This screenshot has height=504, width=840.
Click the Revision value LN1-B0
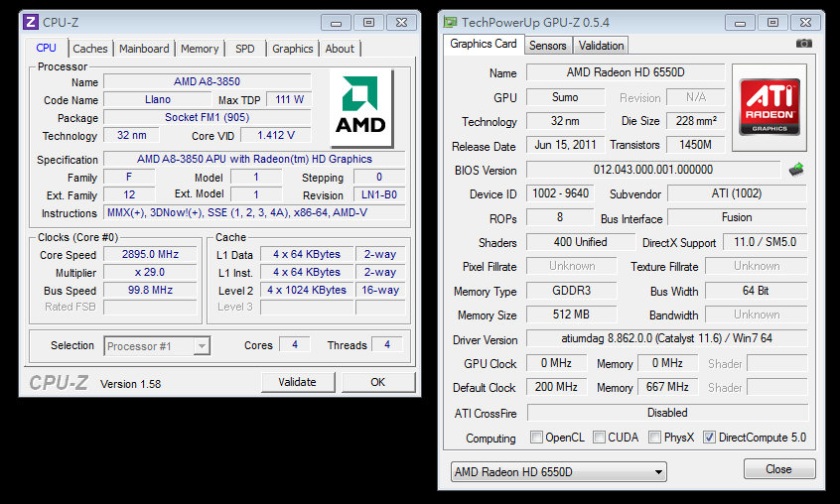pyautogui.click(x=379, y=194)
